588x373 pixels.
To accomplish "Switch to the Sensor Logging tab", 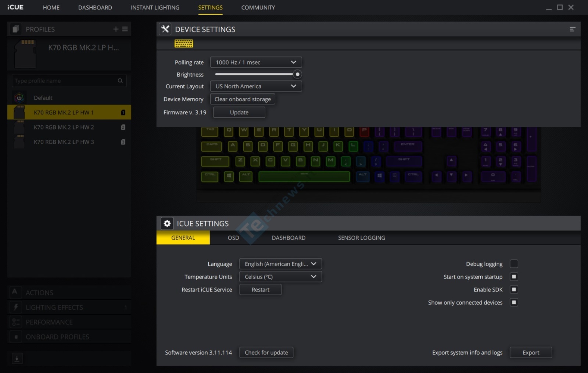I will 362,238.
